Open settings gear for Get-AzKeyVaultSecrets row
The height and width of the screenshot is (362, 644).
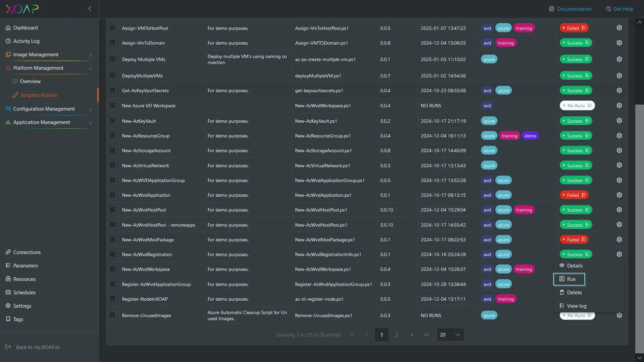point(619,90)
